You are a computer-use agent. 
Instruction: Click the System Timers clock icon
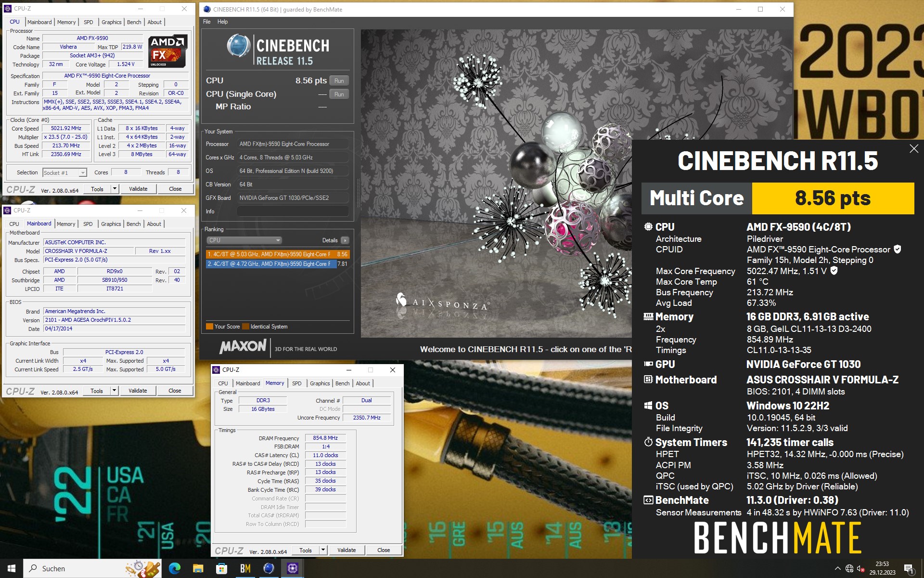pyautogui.click(x=648, y=442)
